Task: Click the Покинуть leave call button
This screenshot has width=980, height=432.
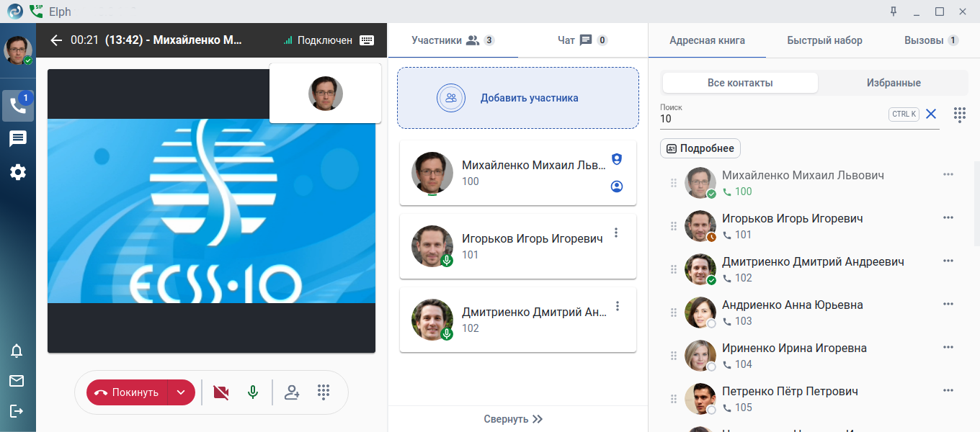Action: (x=127, y=392)
